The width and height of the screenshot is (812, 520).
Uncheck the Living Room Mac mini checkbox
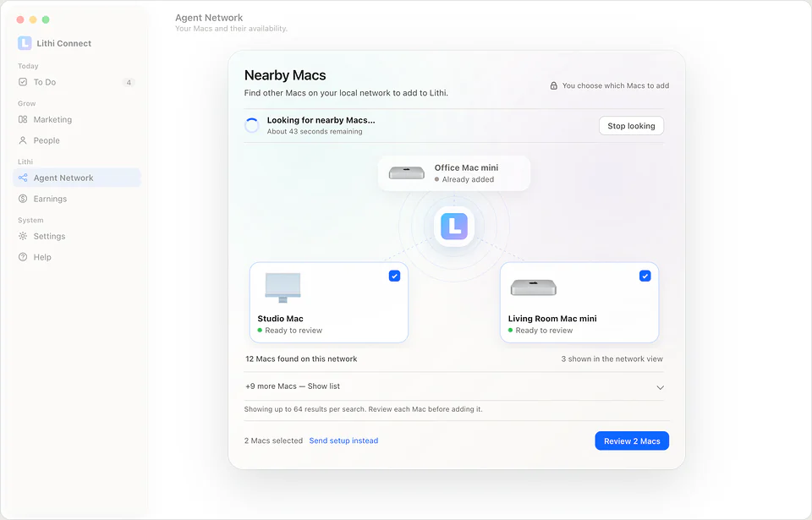pos(645,276)
